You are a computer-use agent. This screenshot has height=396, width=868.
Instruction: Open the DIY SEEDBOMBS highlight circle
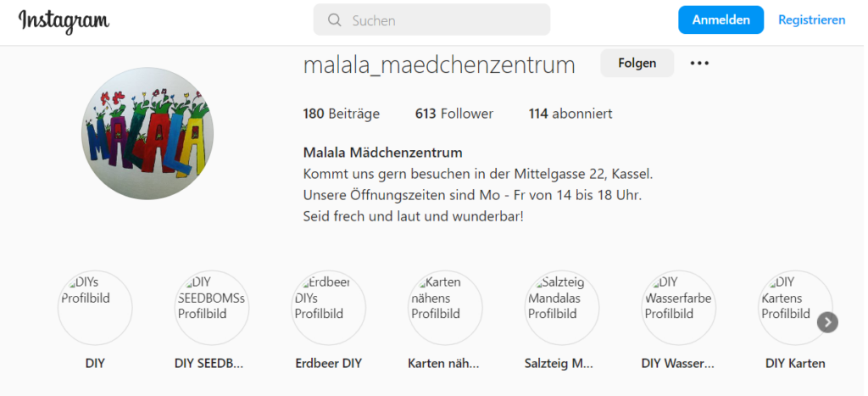(211, 308)
